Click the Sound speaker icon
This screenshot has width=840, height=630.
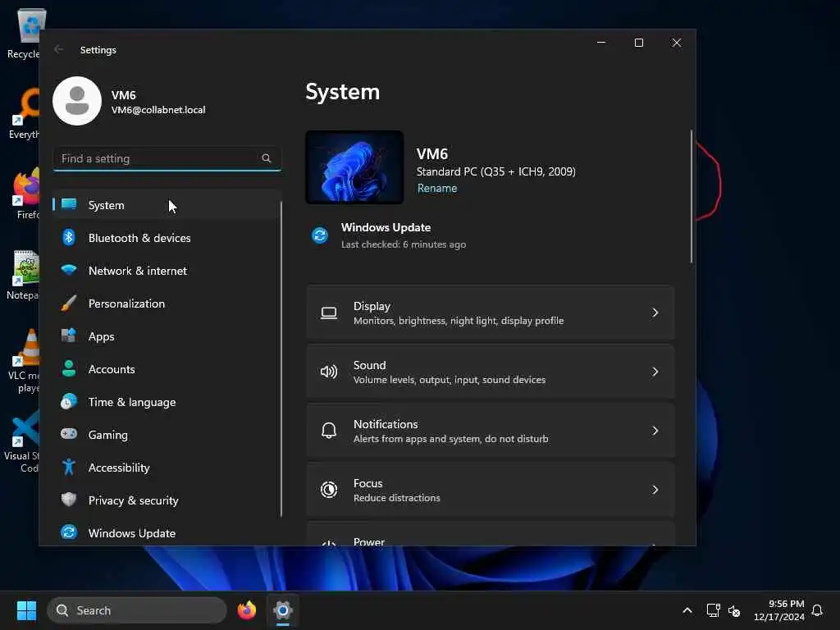tap(329, 372)
